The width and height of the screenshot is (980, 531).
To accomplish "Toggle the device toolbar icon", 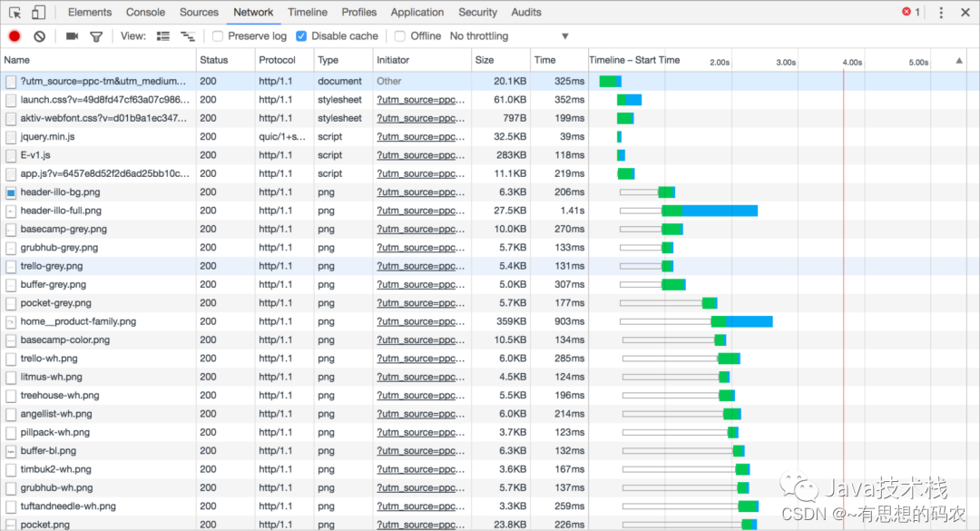I will tap(39, 13).
